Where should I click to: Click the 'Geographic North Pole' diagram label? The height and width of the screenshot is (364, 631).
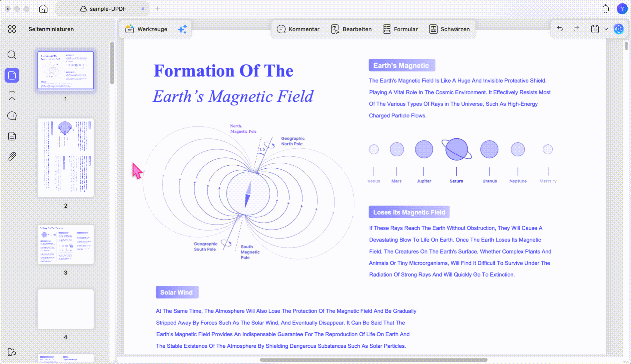point(293,141)
